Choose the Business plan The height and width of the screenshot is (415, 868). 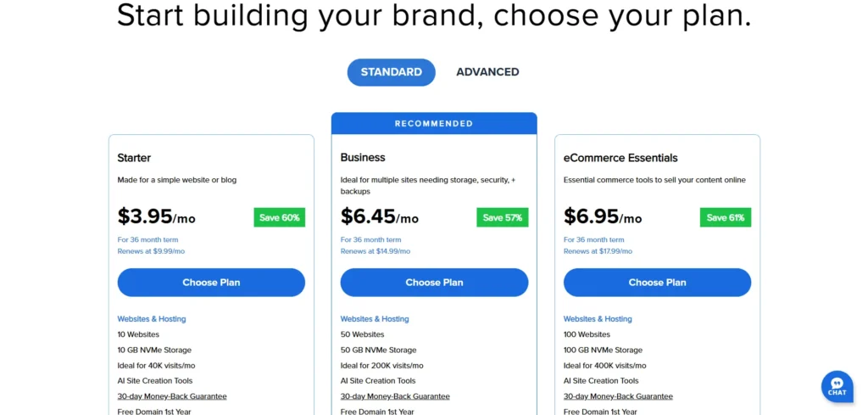pyautogui.click(x=434, y=283)
